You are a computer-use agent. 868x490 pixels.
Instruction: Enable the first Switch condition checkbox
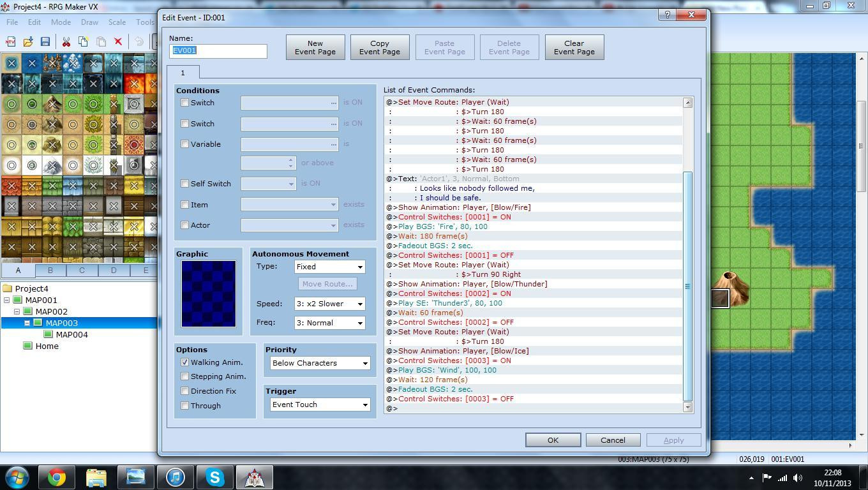pos(185,103)
